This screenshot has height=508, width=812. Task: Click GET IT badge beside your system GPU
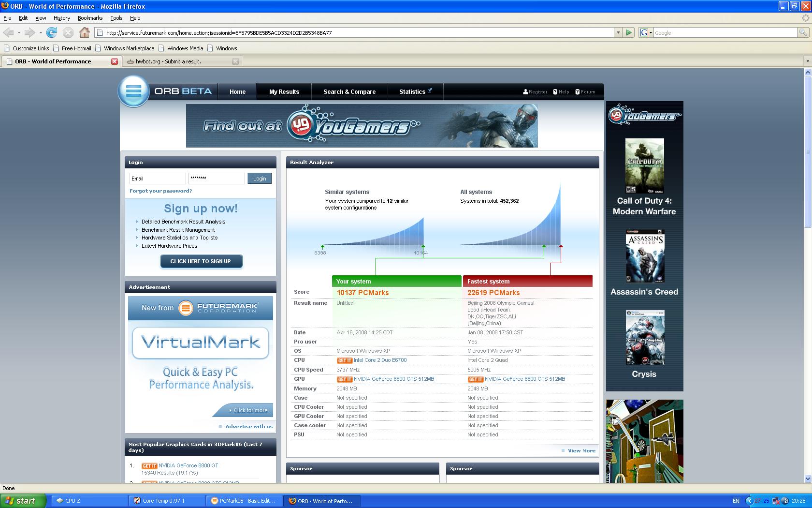tap(345, 379)
